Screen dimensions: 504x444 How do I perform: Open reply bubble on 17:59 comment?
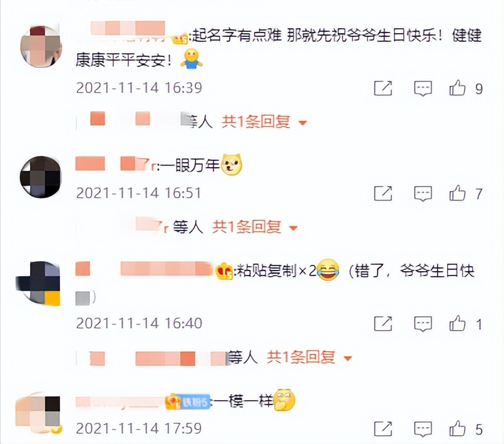(423, 429)
